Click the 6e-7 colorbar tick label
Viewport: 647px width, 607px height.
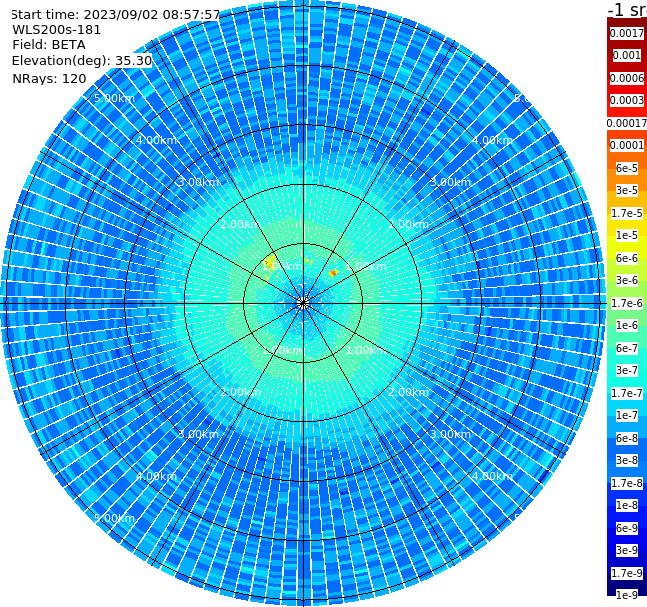coord(627,348)
